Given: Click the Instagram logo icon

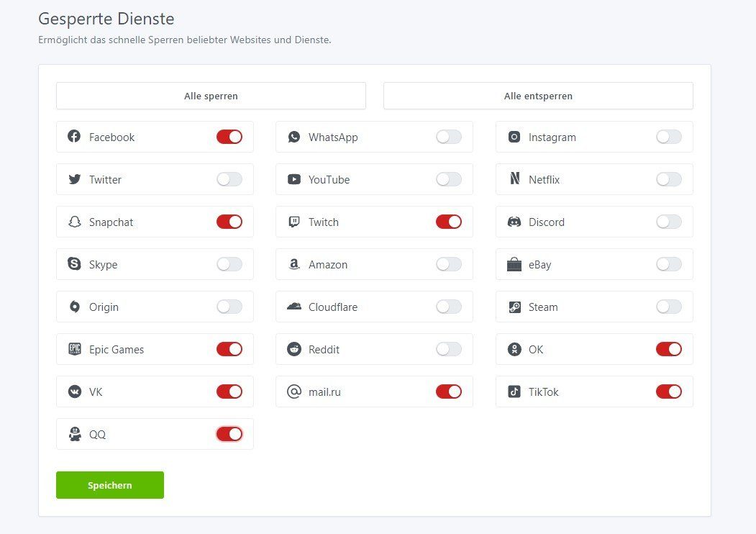Looking at the screenshot, I should click(514, 137).
